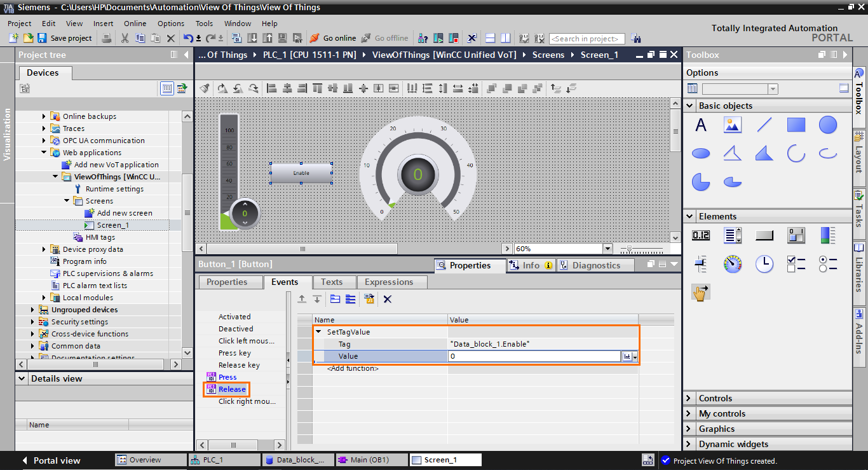
Task: Select the Circle basic object
Action: point(828,125)
